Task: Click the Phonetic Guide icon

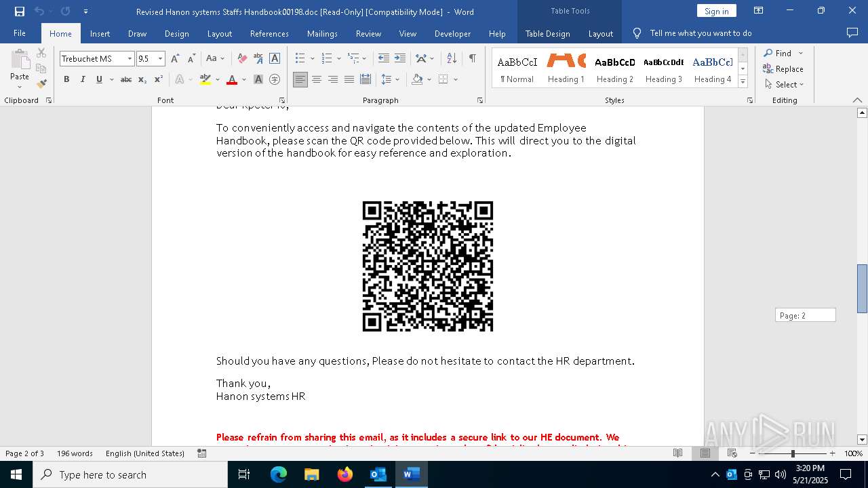Action: pyautogui.click(x=258, y=59)
